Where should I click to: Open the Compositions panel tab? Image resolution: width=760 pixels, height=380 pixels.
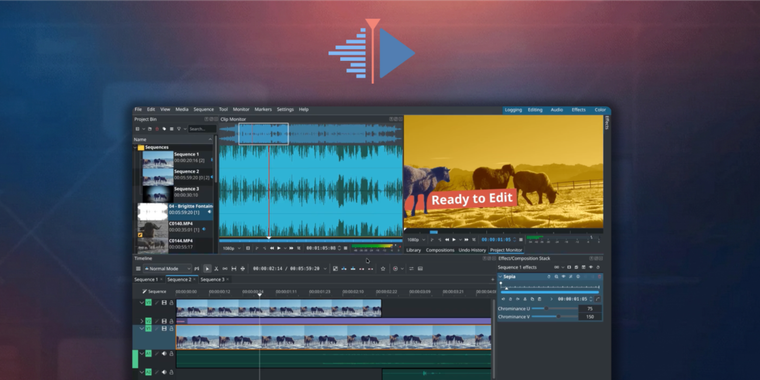(440, 250)
